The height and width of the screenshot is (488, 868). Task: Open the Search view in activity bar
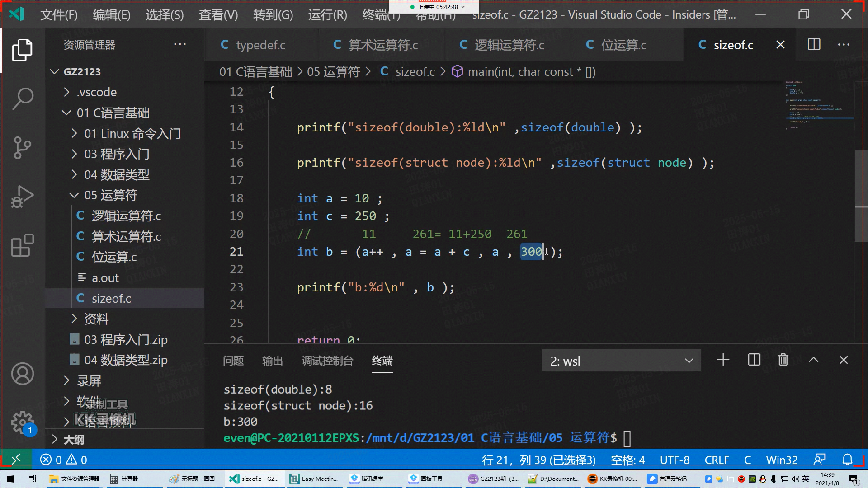point(22,98)
